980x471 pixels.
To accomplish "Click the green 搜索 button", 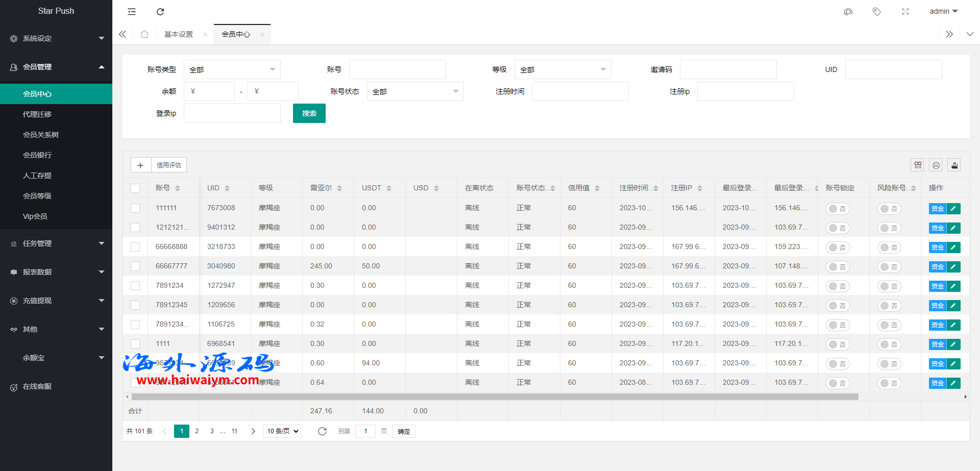I will coord(309,113).
